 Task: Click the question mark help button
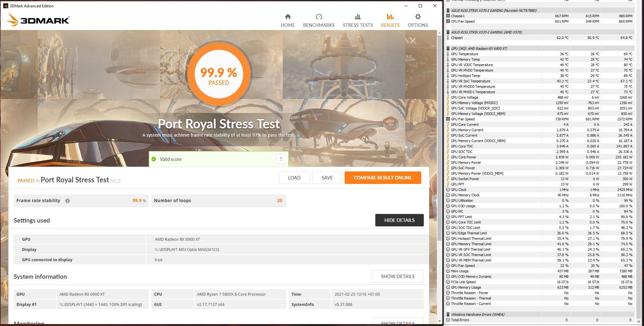point(281,159)
